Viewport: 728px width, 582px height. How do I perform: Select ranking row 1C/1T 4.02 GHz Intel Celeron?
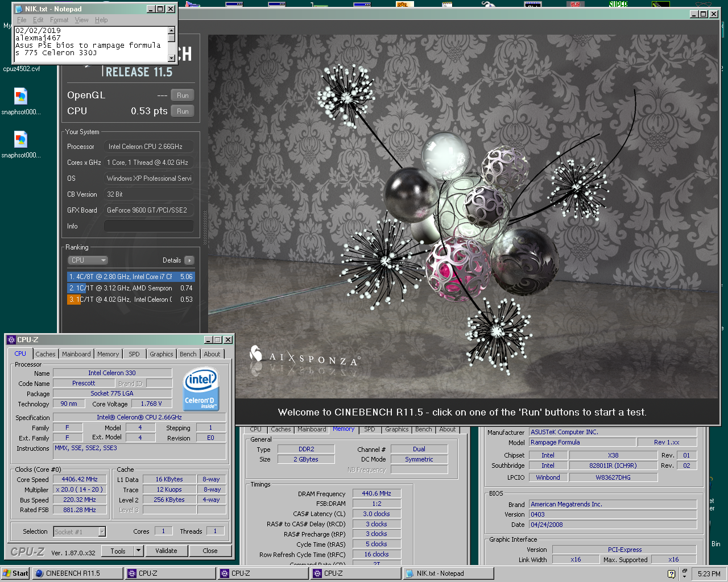(x=131, y=300)
